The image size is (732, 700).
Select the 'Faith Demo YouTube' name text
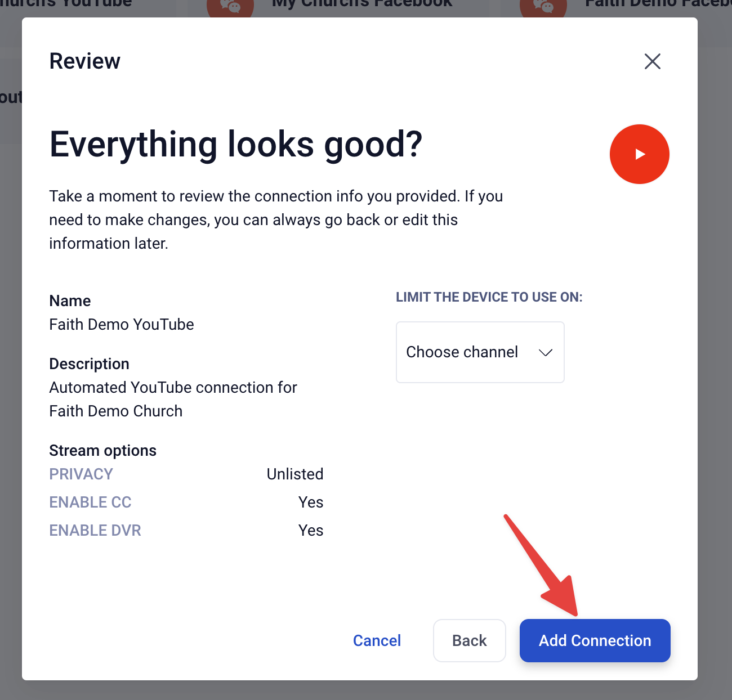122,325
